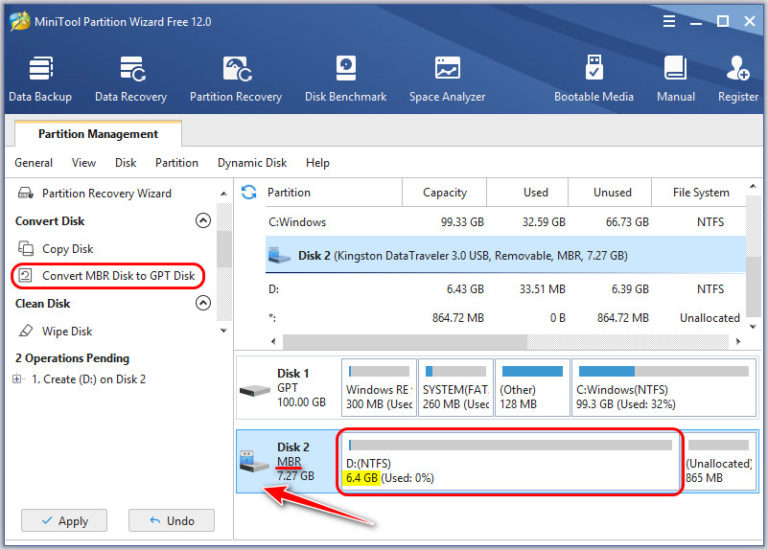Open the Data Backup tool
768x550 pixels.
[x=40, y=78]
